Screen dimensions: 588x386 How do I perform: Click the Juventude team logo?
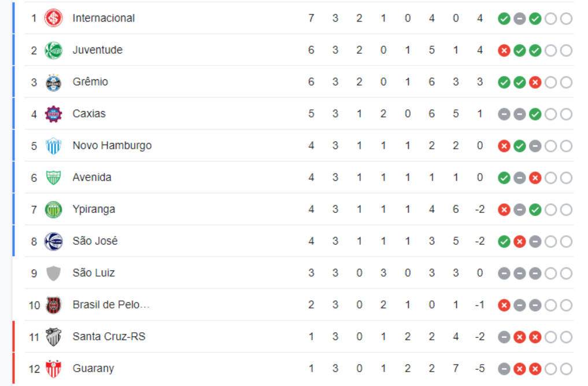pyautogui.click(x=53, y=50)
